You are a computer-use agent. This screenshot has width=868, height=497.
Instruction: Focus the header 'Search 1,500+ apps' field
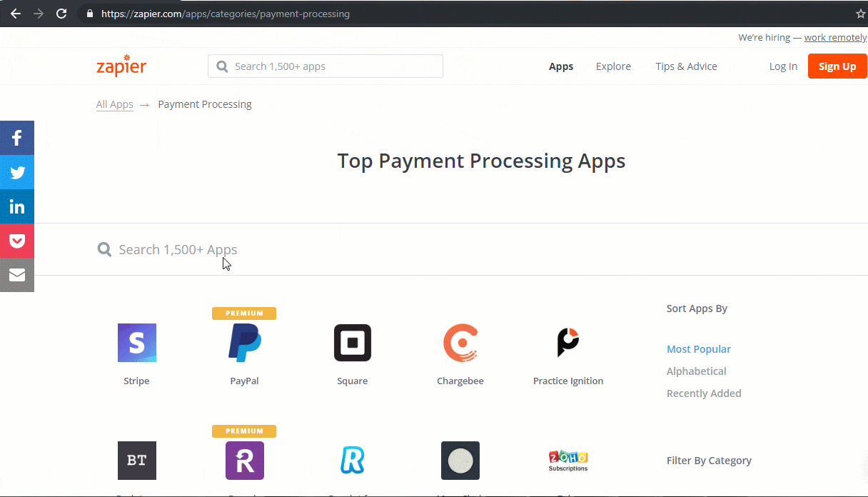[325, 66]
